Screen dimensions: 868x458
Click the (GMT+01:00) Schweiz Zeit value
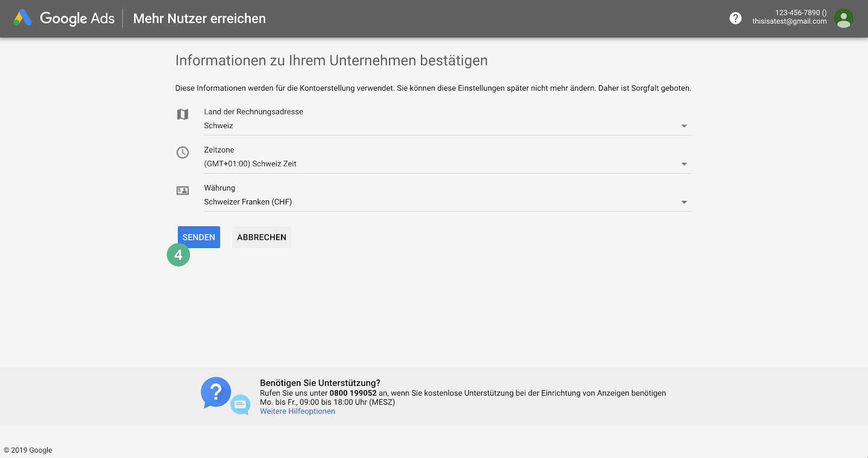point(250,164)
